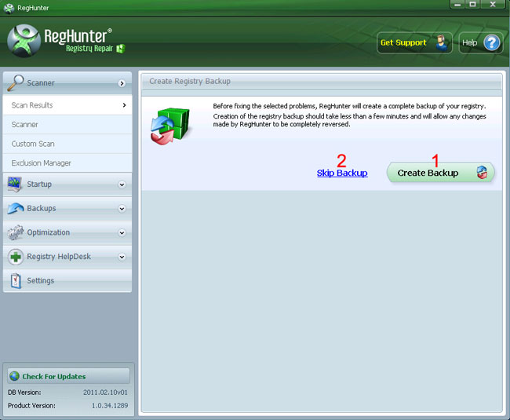510x420 pixels.
Task: Collapse the Scanner section arrow
Action: (x=122, y=82)
